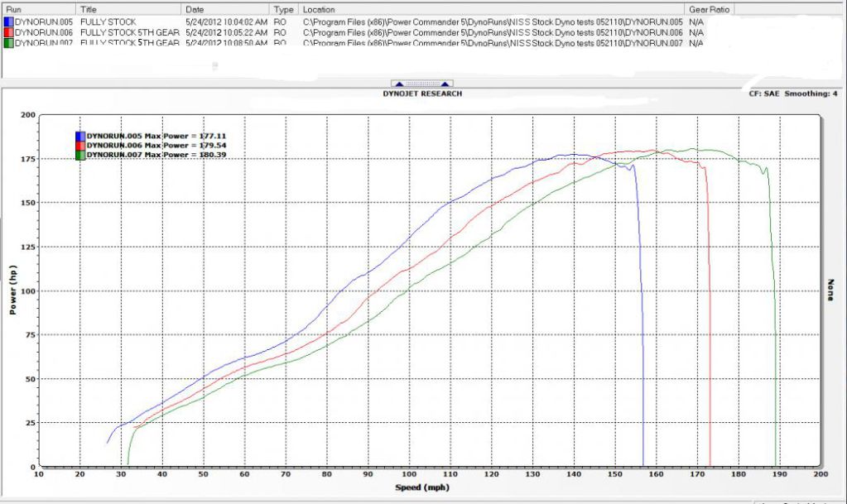Click the blue DYNORUN.005 run color icon

[8, 20]
